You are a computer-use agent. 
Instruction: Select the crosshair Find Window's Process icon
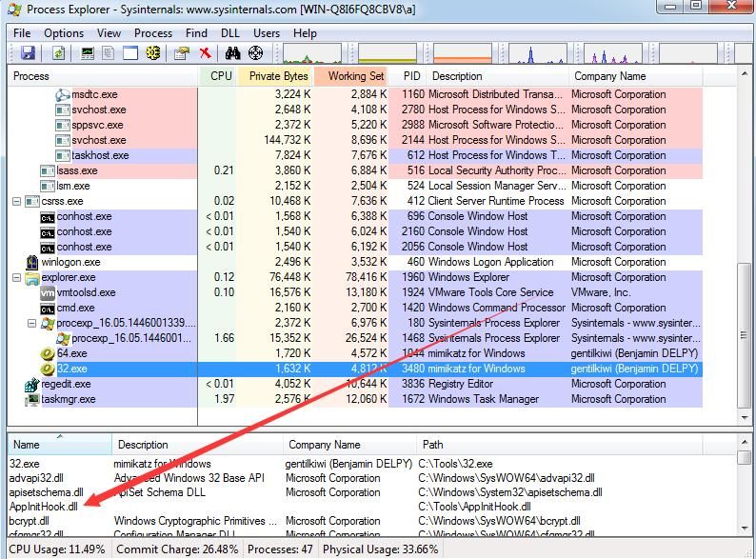pyautogui.click(x=255, y=53)
